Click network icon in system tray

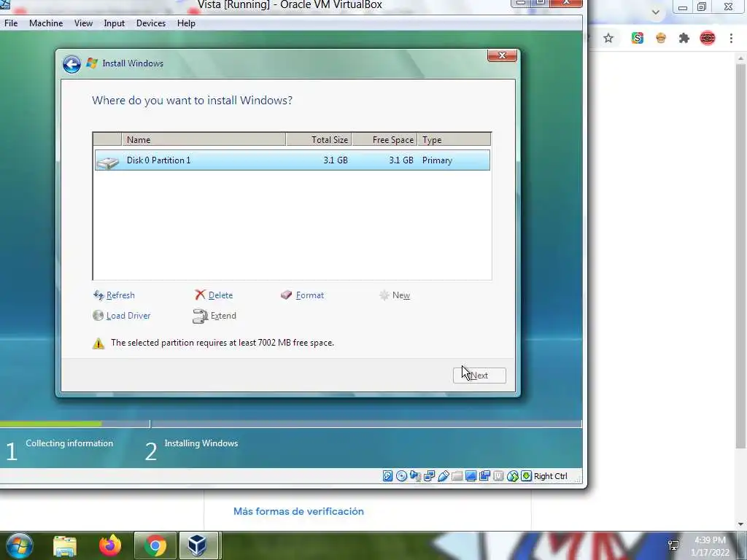[673, 545]
